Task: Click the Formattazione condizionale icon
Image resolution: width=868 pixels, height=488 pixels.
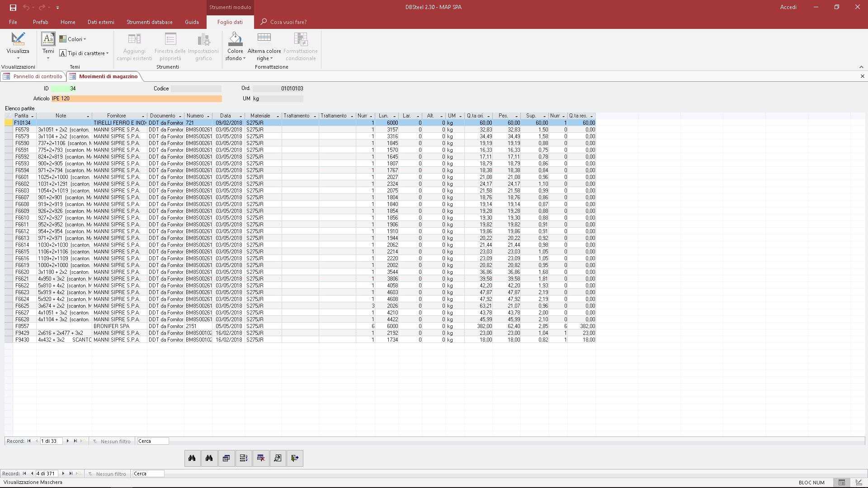Action: click(301, 39)
